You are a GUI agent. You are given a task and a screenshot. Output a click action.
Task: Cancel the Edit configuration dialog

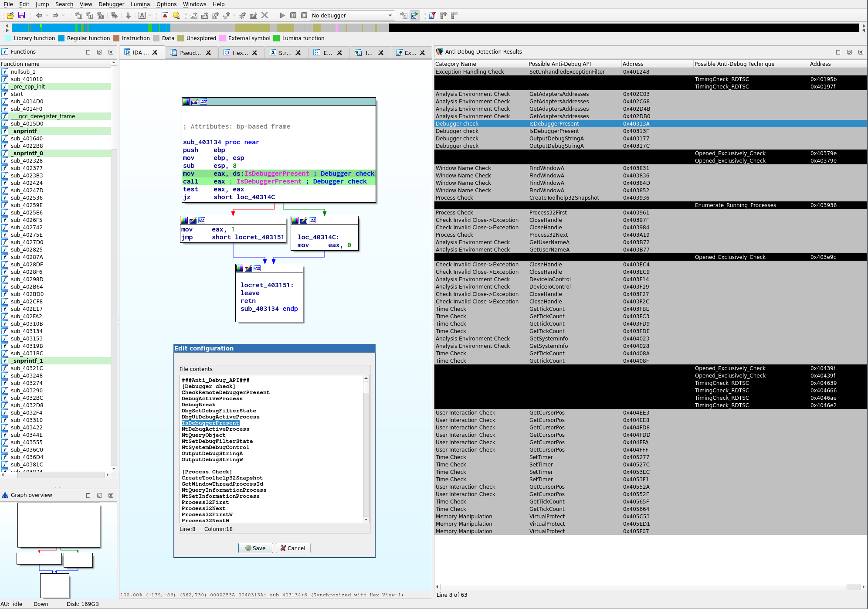click(x=293, y=548)
